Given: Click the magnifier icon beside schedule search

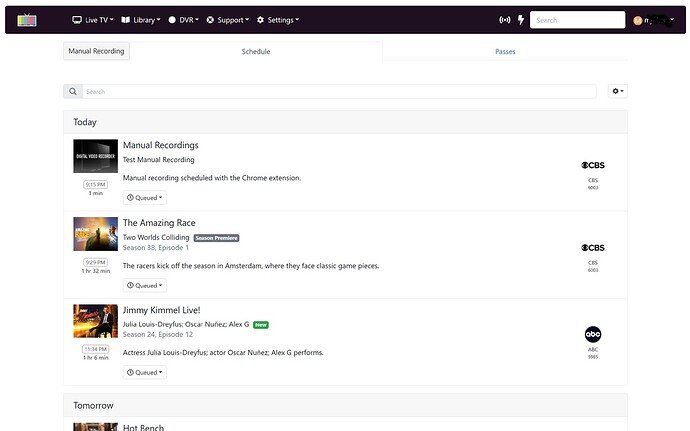Looking at the screenshot, I should 73,91.
